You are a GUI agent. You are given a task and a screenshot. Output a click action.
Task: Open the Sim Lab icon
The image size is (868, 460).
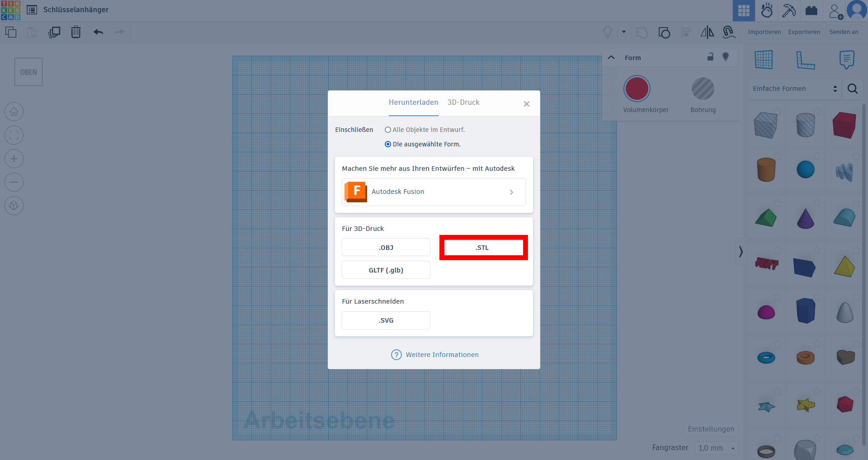click(767, 10)
